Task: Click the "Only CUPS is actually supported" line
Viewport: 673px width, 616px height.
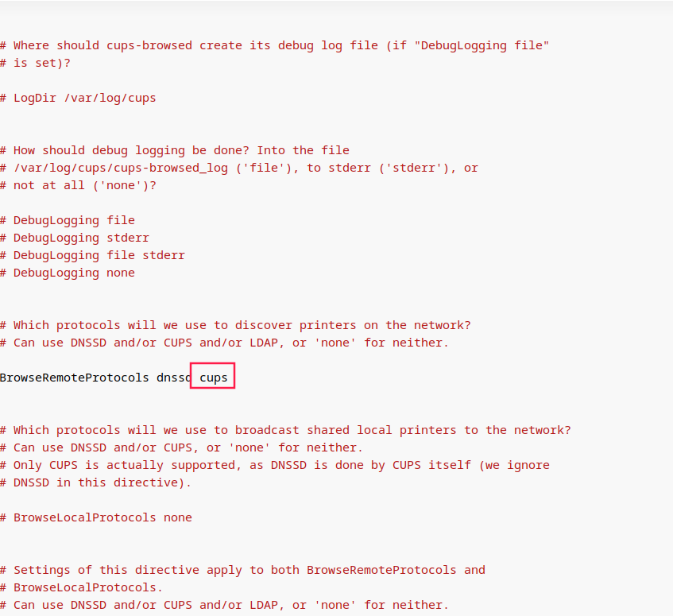Action: 275,465
